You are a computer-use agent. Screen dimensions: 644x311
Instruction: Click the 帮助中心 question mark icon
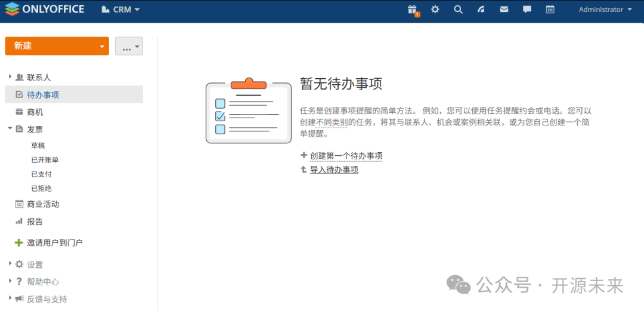(x=19, y=281)
